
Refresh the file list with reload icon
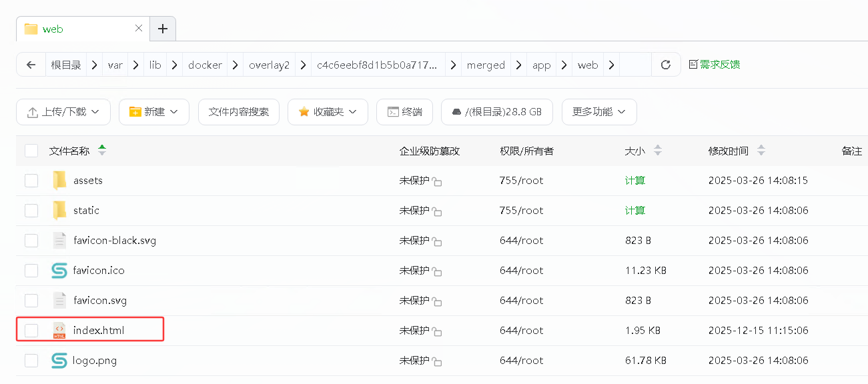pos(665,65)
